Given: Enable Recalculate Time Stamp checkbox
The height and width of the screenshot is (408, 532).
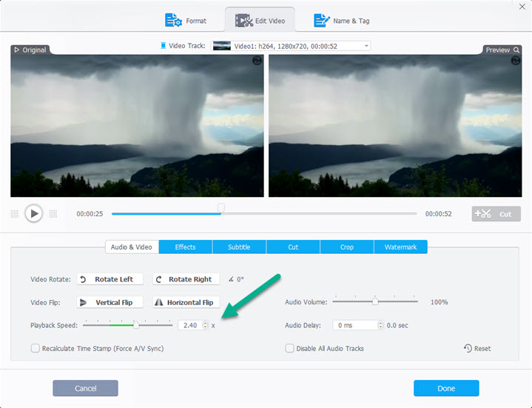Looking at the screenshot, I should [x=36, y=348].
